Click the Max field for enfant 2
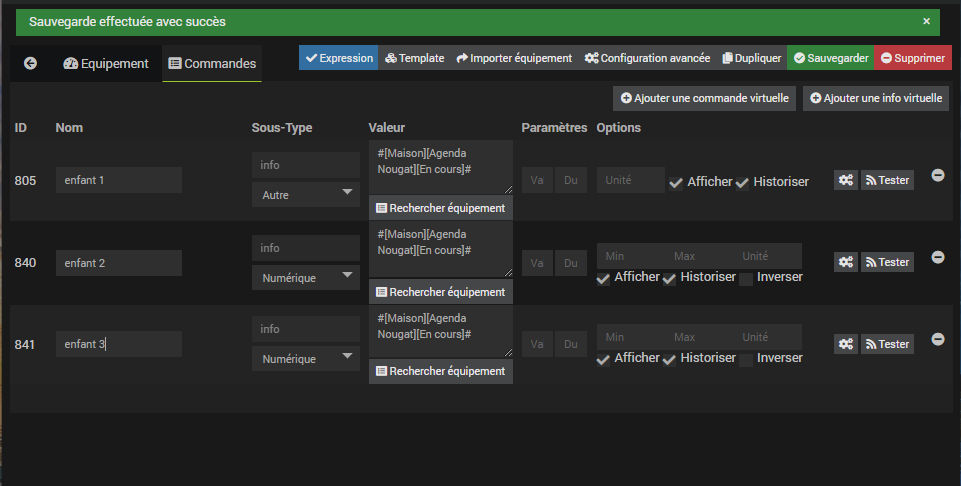This screenshot has height=486, width=961. [699, 256]
